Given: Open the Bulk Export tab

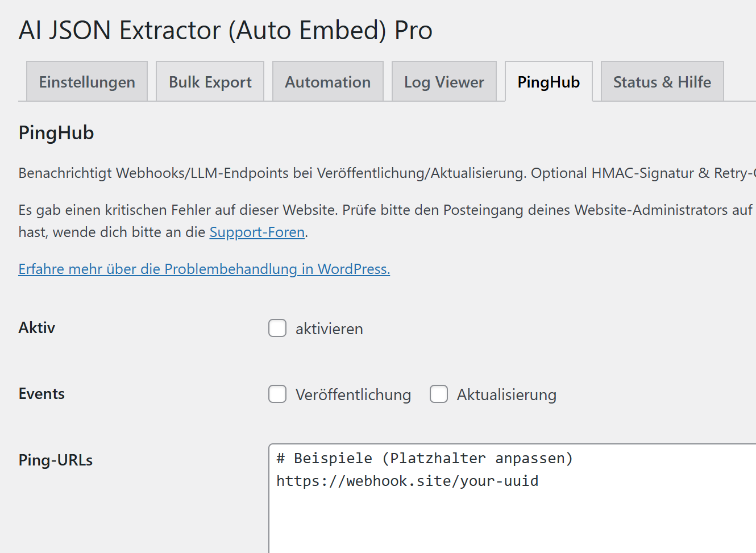Looking at the screenshot, I should [210, 81].
